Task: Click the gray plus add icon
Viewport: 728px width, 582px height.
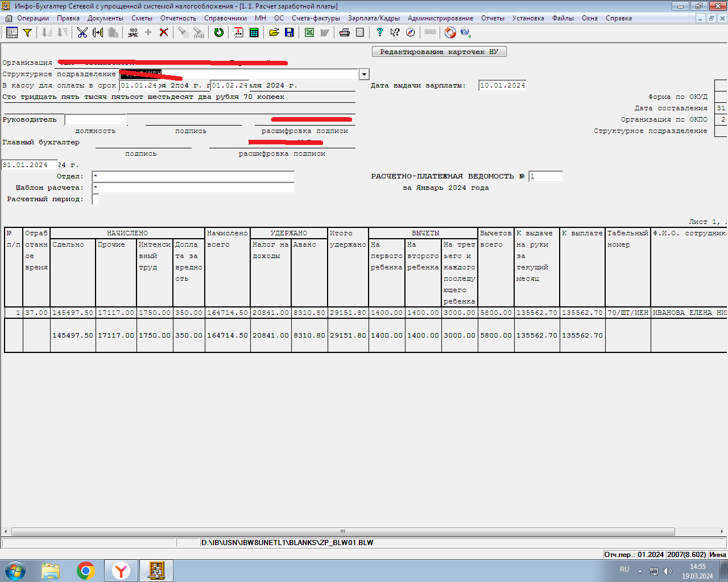Action: [148, 32]
